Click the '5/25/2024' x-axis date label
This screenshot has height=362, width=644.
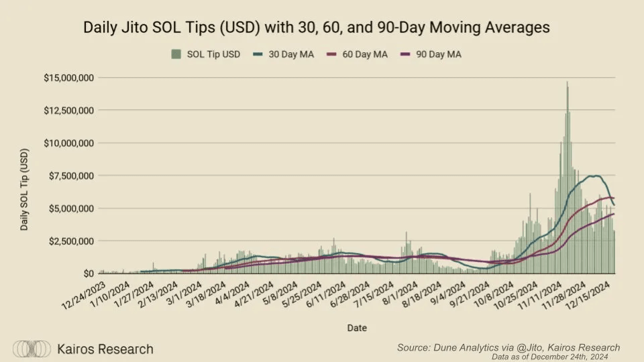click(x=303, y=294)
